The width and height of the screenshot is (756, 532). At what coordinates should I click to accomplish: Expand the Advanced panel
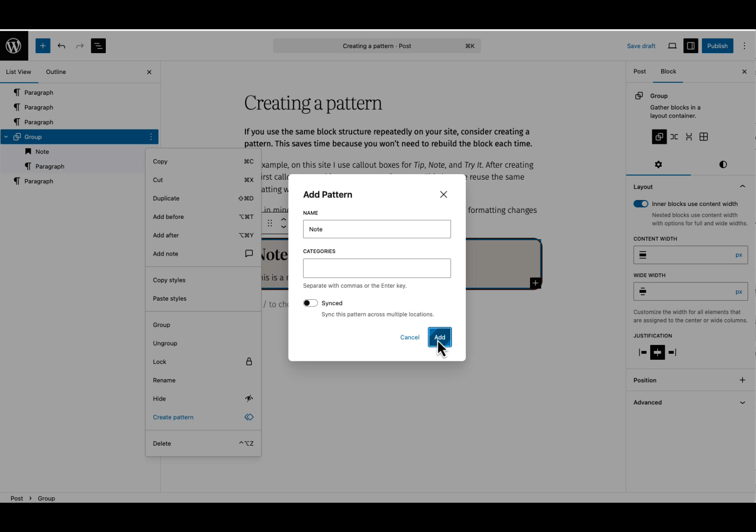[x=742, y=402]
